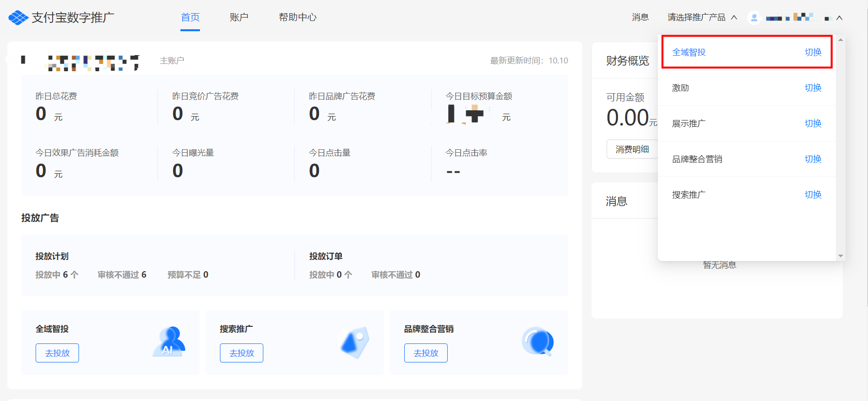868x401 pixels.
Task: Select 品牌整合营销 in the dropdown list
Action: (697, 159)
